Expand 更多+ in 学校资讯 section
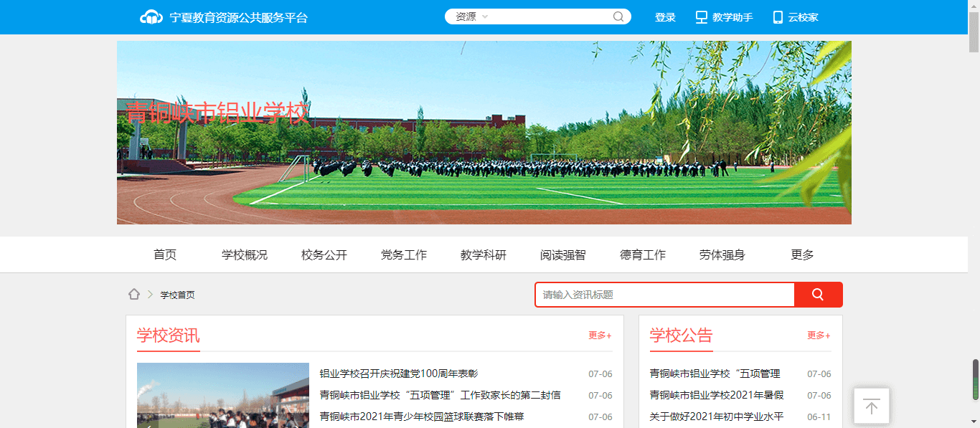This screenshot has height=428, width=980. coord(600,336)
